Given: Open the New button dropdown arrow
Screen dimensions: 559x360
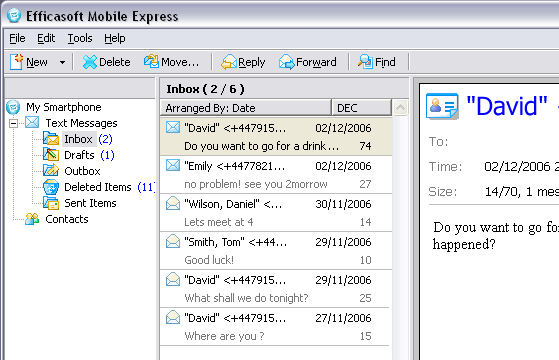Looking at the screenshot, I should [62, 62].
